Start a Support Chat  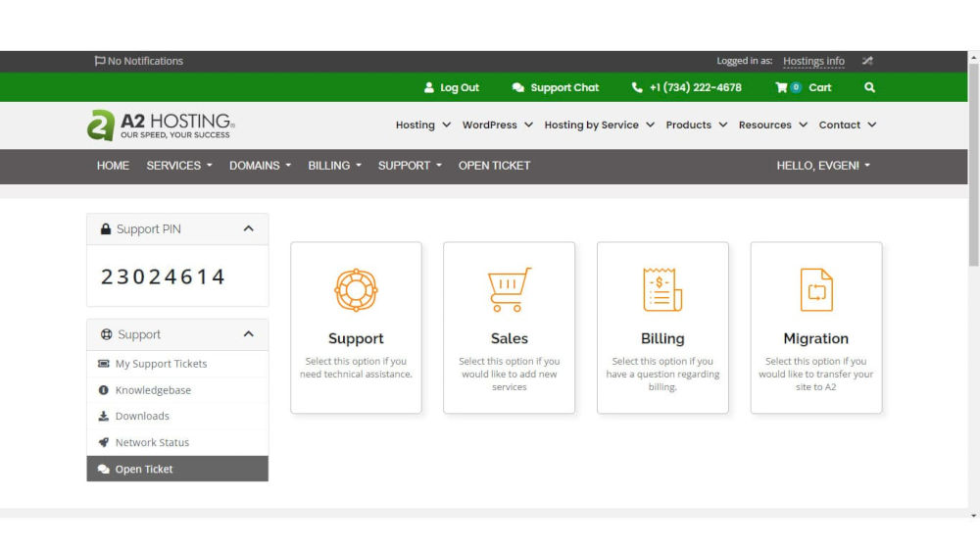(555, 87)
